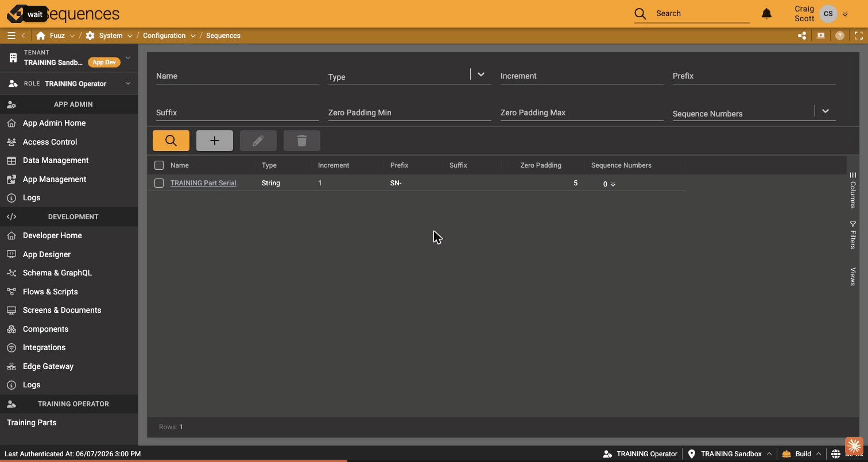
Task: Open the notifications bell
Action: coord(766,13)
